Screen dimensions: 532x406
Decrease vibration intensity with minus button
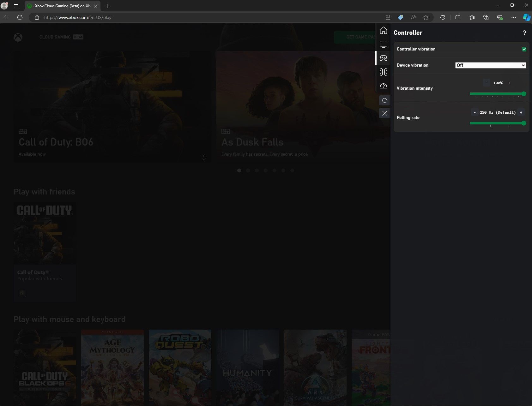tap(487, 83)
